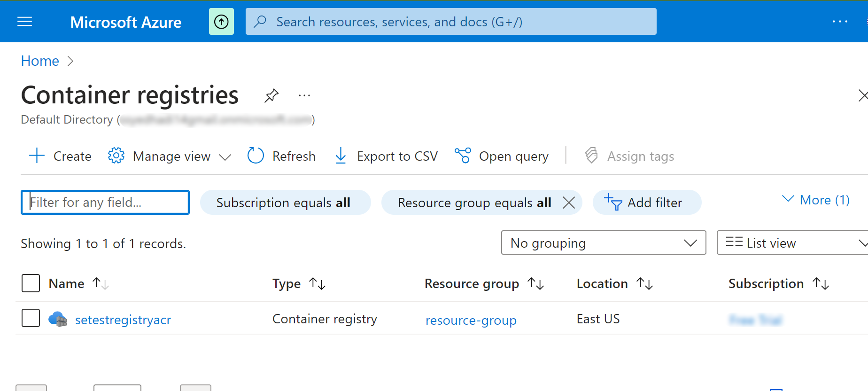
Task: Open the blurred subscription link
Action: (756, 320)
